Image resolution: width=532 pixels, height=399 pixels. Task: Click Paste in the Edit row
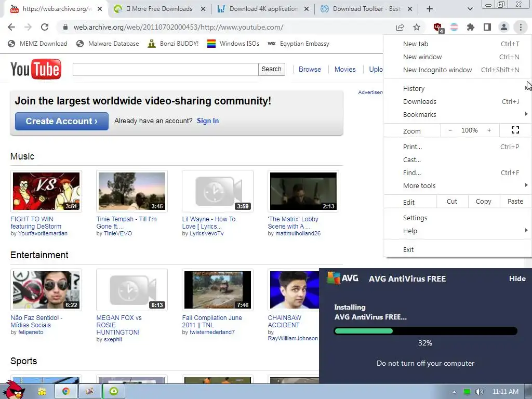515,202
